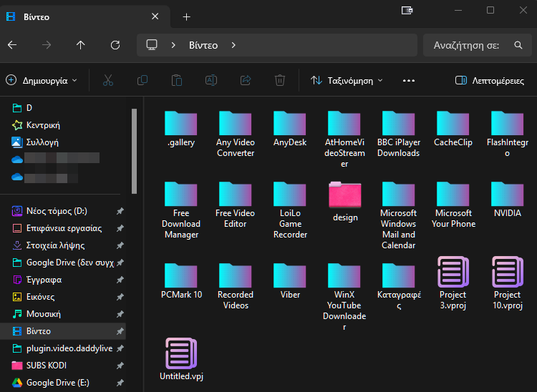
Task: Click the search magnifier icon
Action: pos(518,45)
